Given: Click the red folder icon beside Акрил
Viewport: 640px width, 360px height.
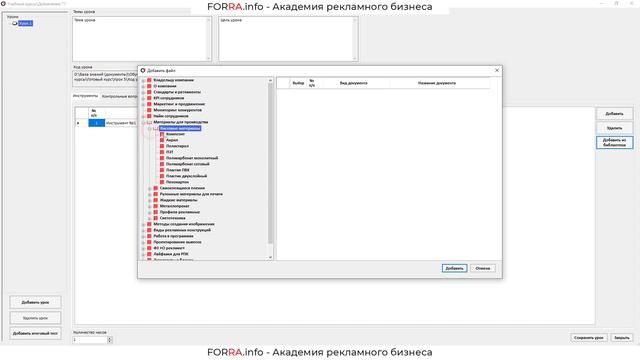Looking at the screenshot, I should 162,140.
